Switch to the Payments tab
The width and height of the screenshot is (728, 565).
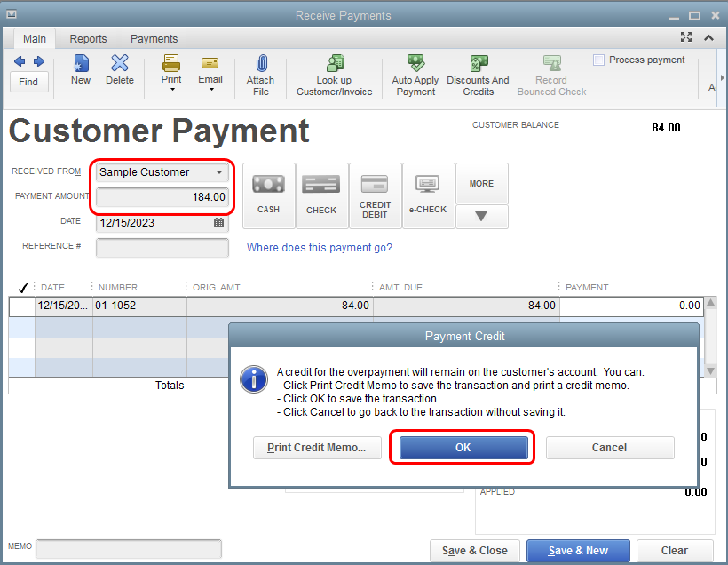point(154,38)
